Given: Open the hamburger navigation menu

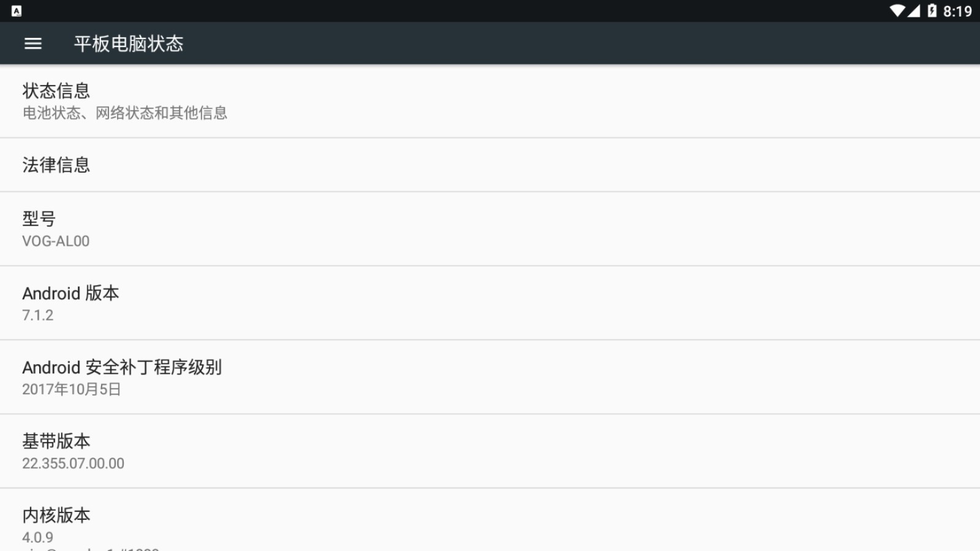Looking at the screenshot, I should point(33,44).
